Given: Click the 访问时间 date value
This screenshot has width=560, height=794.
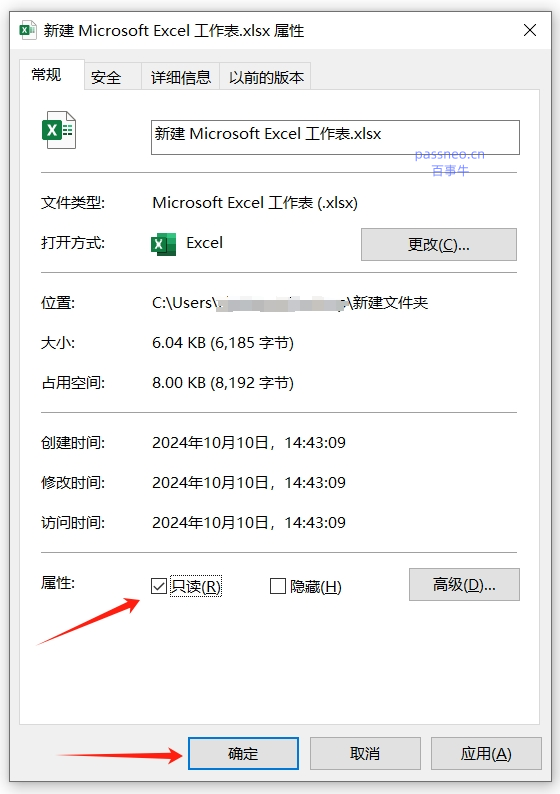Looking at the screenshot, I should (249, 523).
